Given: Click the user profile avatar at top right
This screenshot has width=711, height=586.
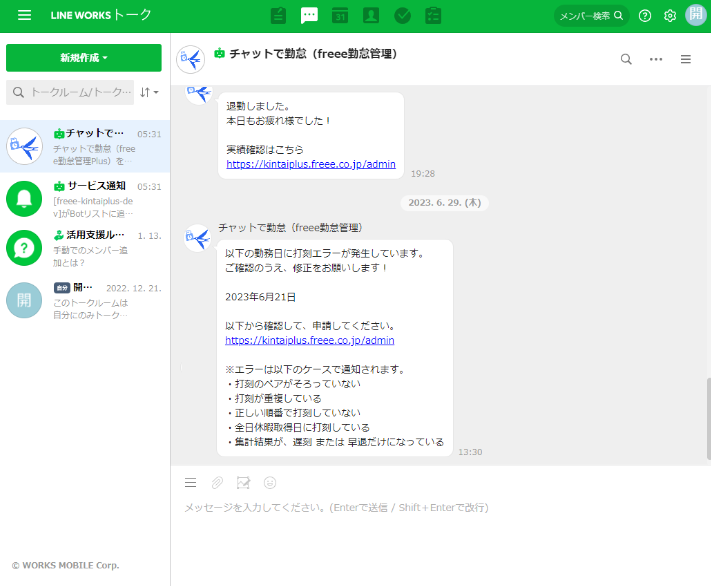Looking at the screenshot, I should click(x=696, y=15).
